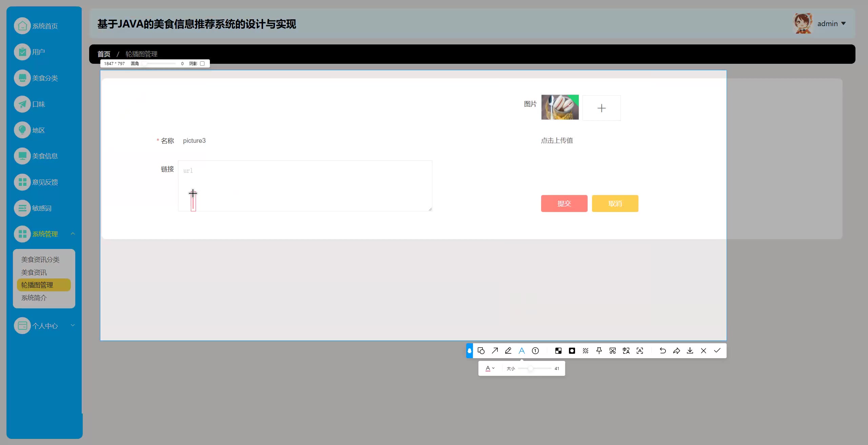
Task: Go to 美食分类 in the sidebar
Action: click(x=45, y=78)
